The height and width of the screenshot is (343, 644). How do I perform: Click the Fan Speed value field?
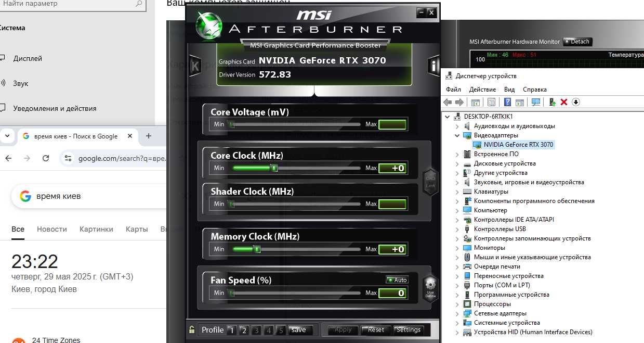[x=392, y=293]
